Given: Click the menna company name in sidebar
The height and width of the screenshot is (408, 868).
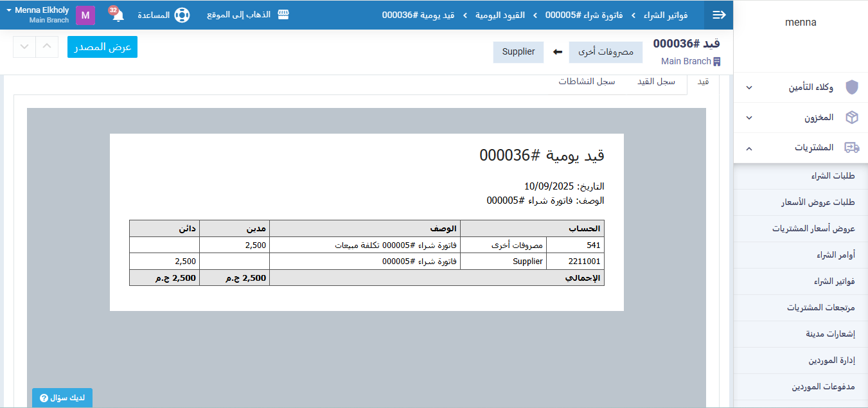Looking at the screenshot, I should click(x=801, y=22).
